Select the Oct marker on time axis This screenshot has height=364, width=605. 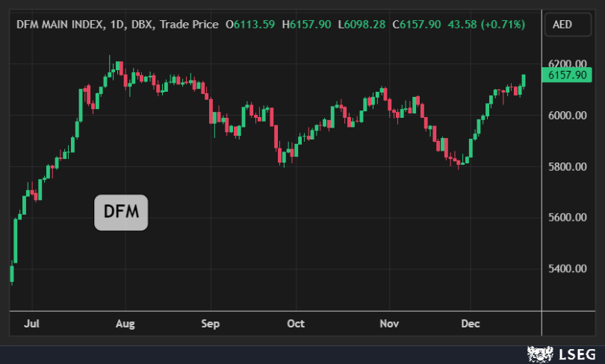tap(296, 324)
